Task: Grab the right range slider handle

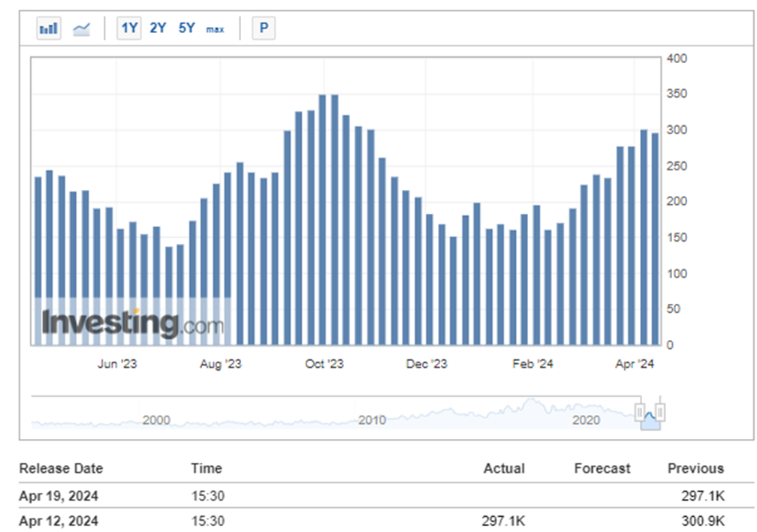Action: pos(660,413)
